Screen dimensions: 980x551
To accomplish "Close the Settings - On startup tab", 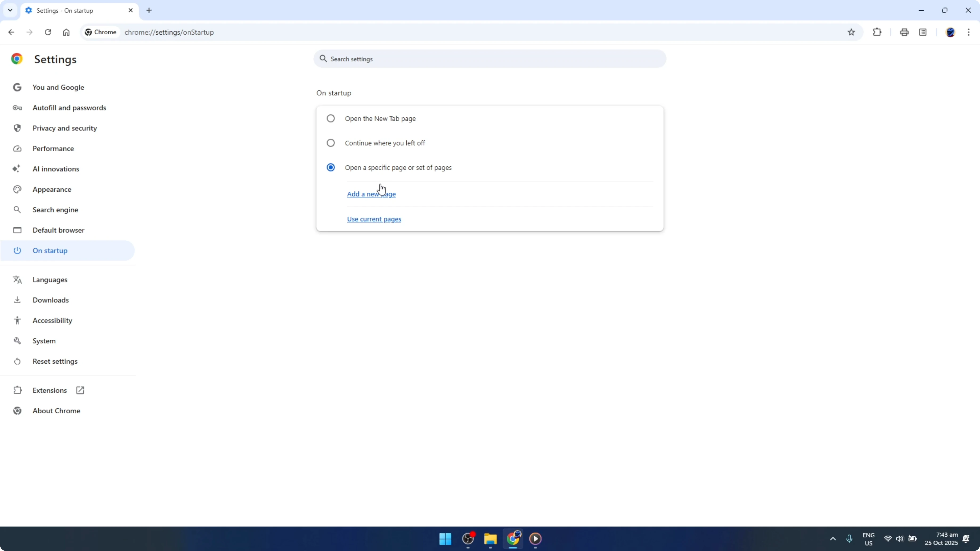I will pyautogui.click(x=130, y=10).
